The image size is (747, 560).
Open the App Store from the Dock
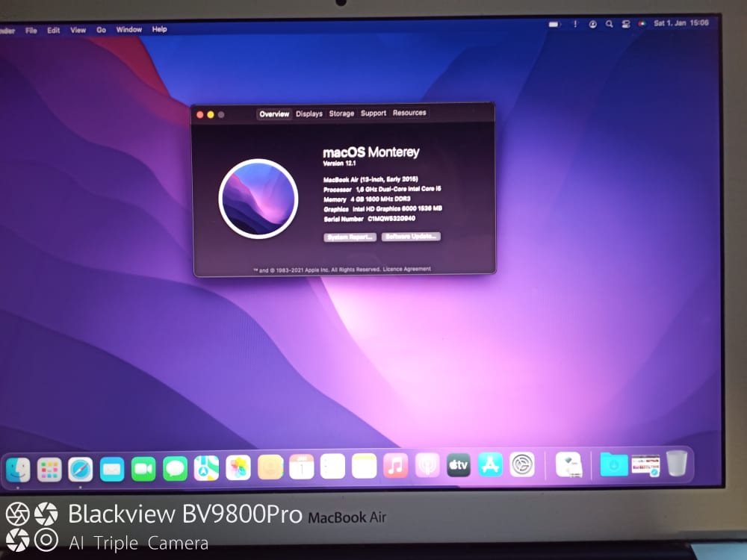click(x=490, y=464)
